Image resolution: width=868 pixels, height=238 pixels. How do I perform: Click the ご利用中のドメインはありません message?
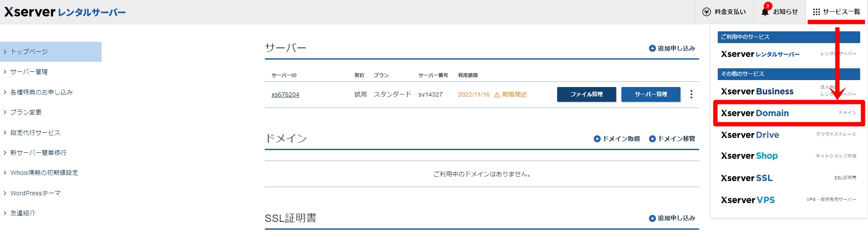pyautogui.click(x=482, y=174)
